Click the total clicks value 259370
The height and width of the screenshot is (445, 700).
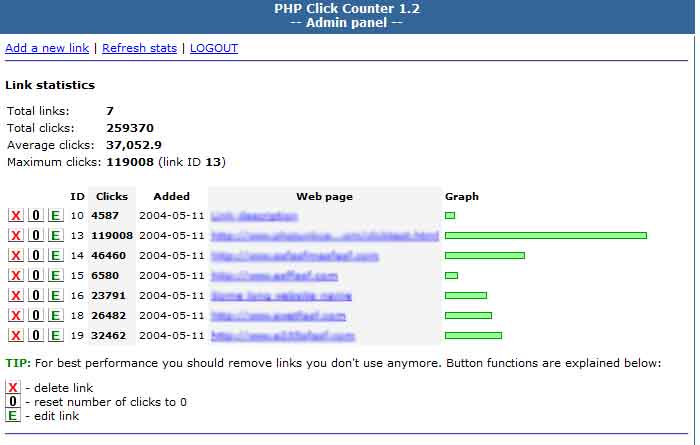130,128
